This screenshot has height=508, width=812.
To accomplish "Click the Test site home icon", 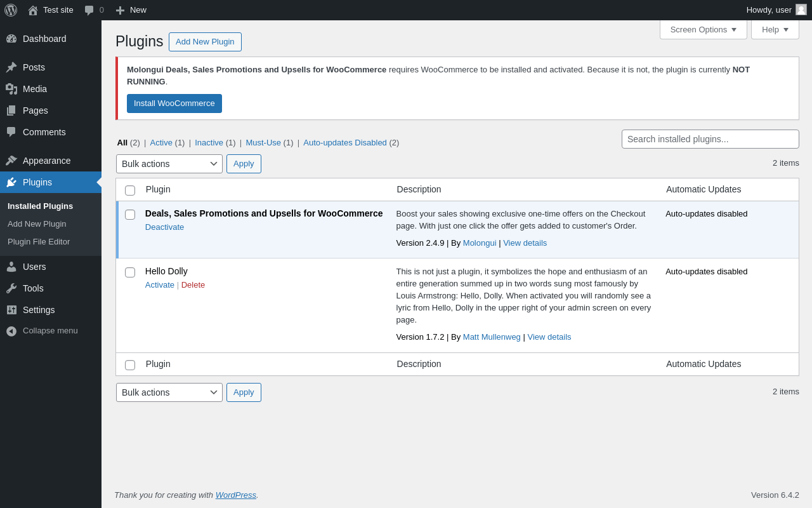I will click(x=33, y=10).
